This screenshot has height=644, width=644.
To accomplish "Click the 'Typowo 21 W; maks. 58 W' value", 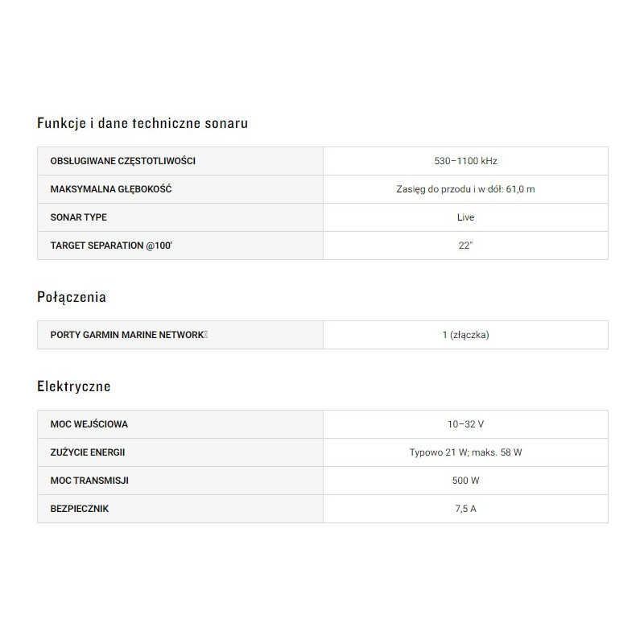I will [465, 452].
